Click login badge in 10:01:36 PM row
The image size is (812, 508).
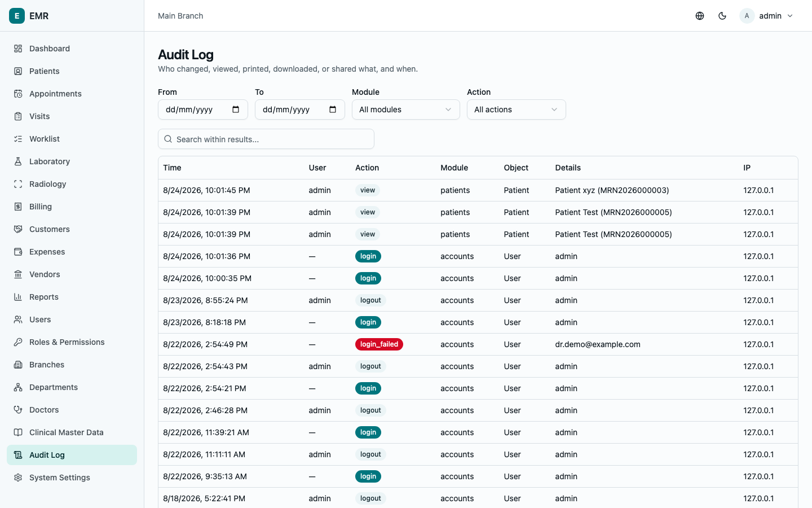(368, 256)
